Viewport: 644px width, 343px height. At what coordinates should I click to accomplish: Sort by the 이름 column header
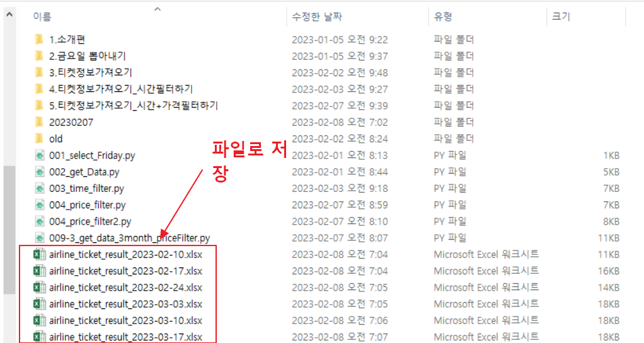(42, 17)
